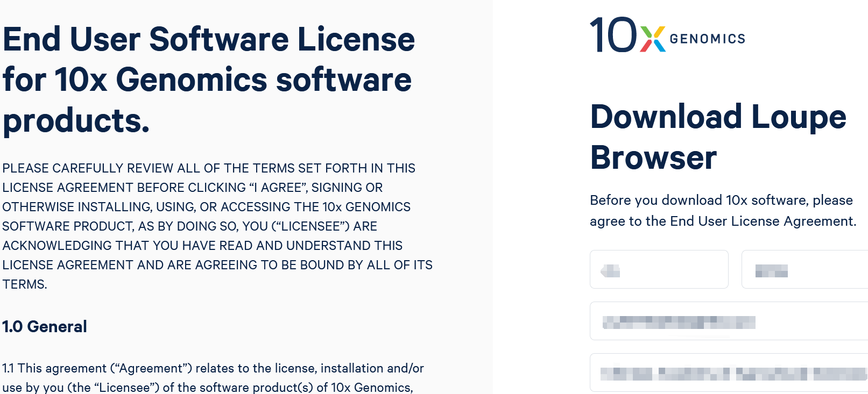Click the "1.0 General" section heading

tap(45, 326)
